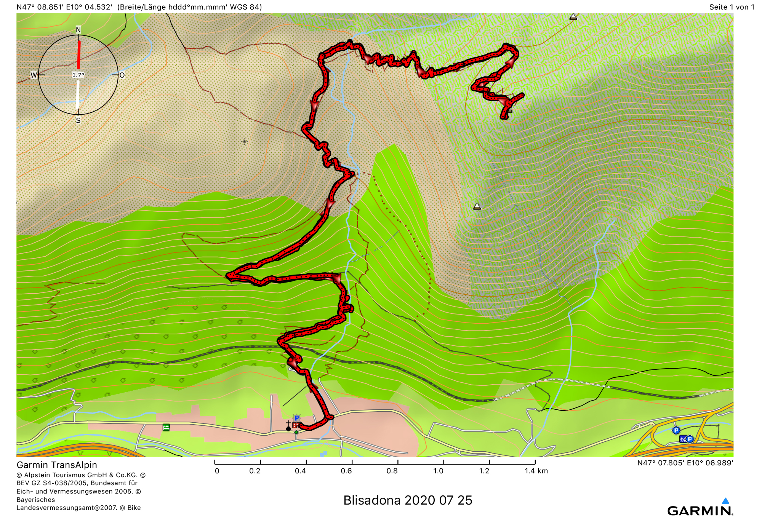762x532 pixels.
Task: Click the N label on compass rose
Action: coord(78,30)
